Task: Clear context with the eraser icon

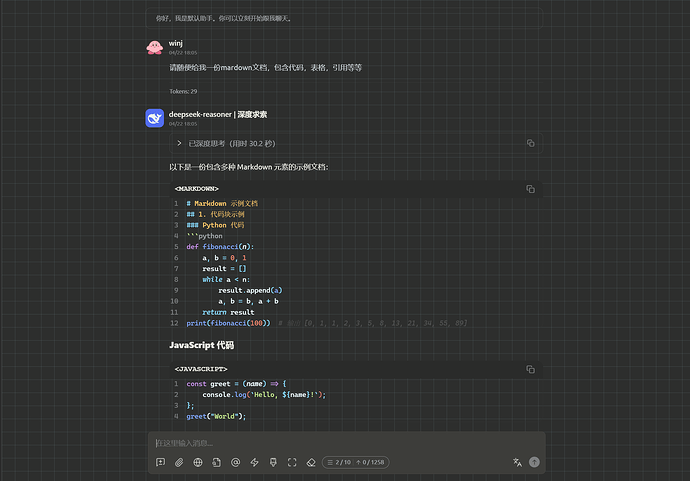Action: (x=311, y=462)
